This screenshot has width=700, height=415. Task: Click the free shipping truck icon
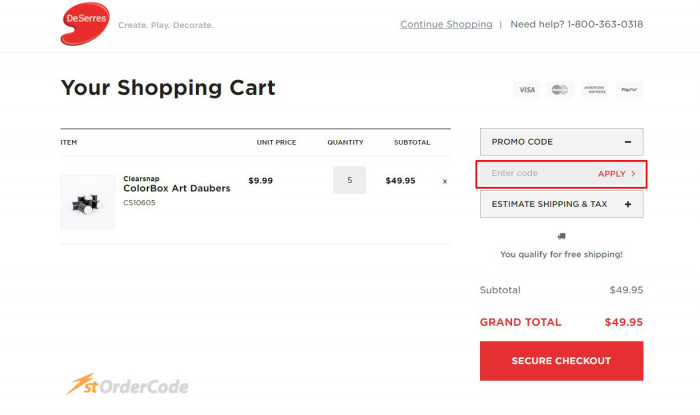562,236
